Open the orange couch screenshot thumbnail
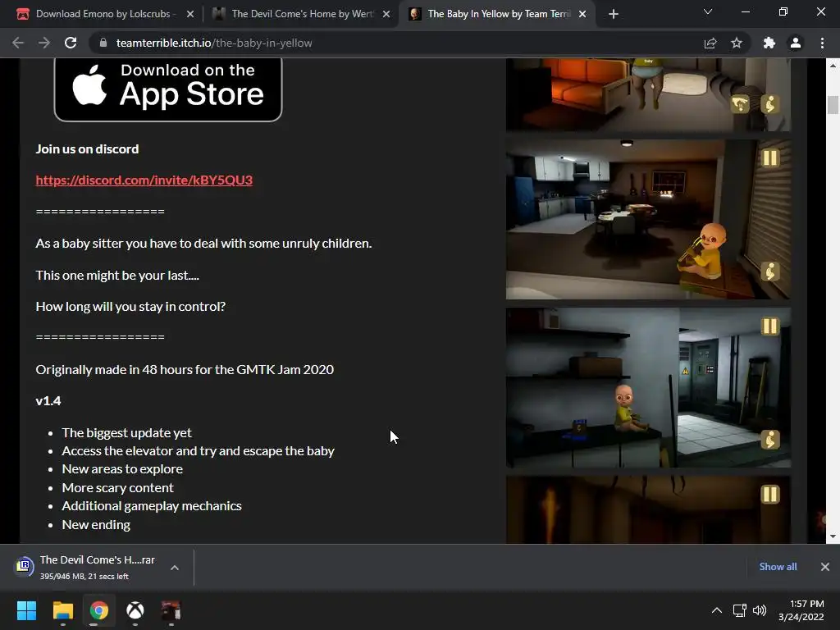This screenshot has width=840, height=630. [x=648, y=94]
